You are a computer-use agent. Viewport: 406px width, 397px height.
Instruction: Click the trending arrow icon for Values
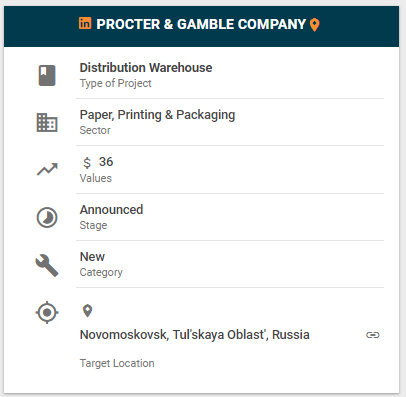coord(47,169)
